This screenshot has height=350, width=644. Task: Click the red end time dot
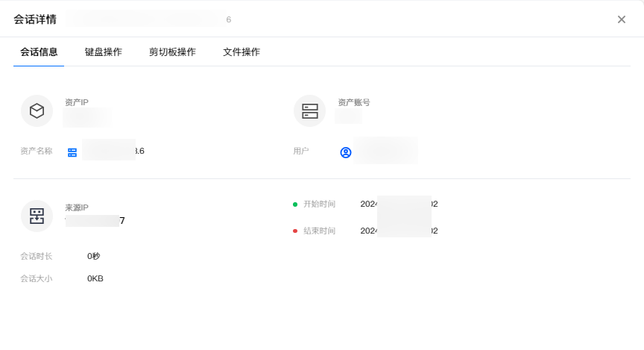295,231
